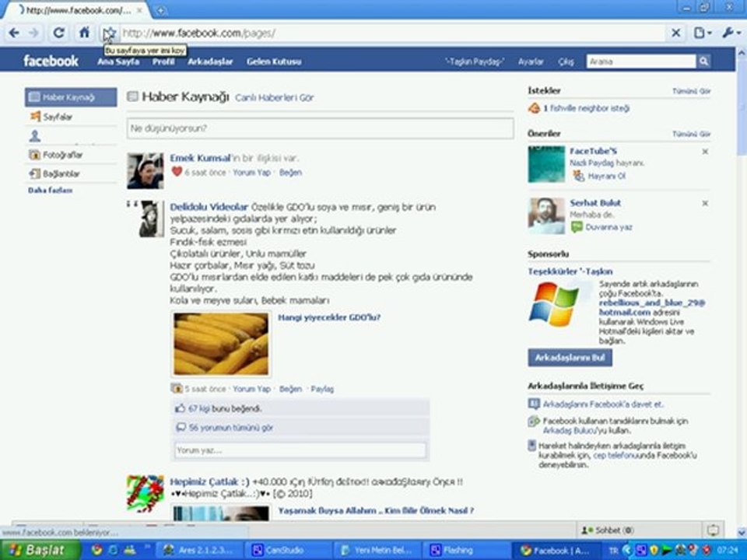Image resolution: width=747 pixels, height=560 pixels.
Task: Open the Serhat Bulut profile thumbnail
Action: [546, 215]
